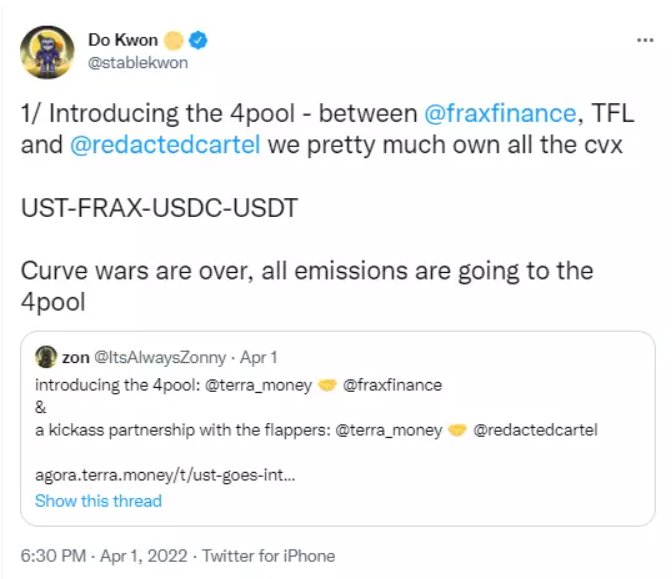Click the zon display name in quote
672x579 pixels.
coord(75,358)
